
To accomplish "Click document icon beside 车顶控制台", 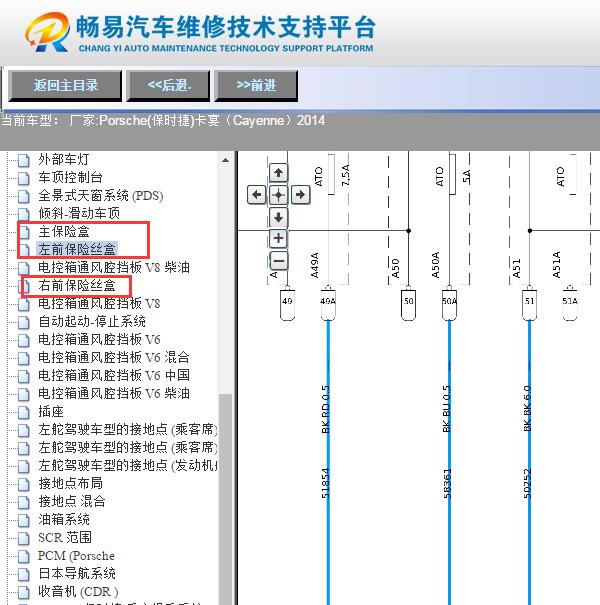I will pyautogui.click(x=24, y=178).
